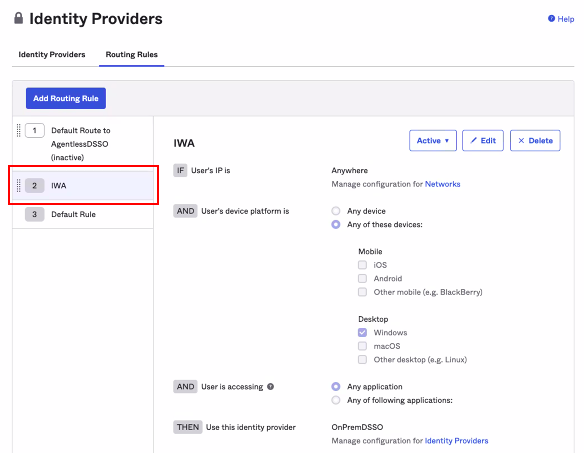Open the Routing Rules tab
Image resolution: width=584 pixels, height=453 pixels.
(x=131, y=54)
